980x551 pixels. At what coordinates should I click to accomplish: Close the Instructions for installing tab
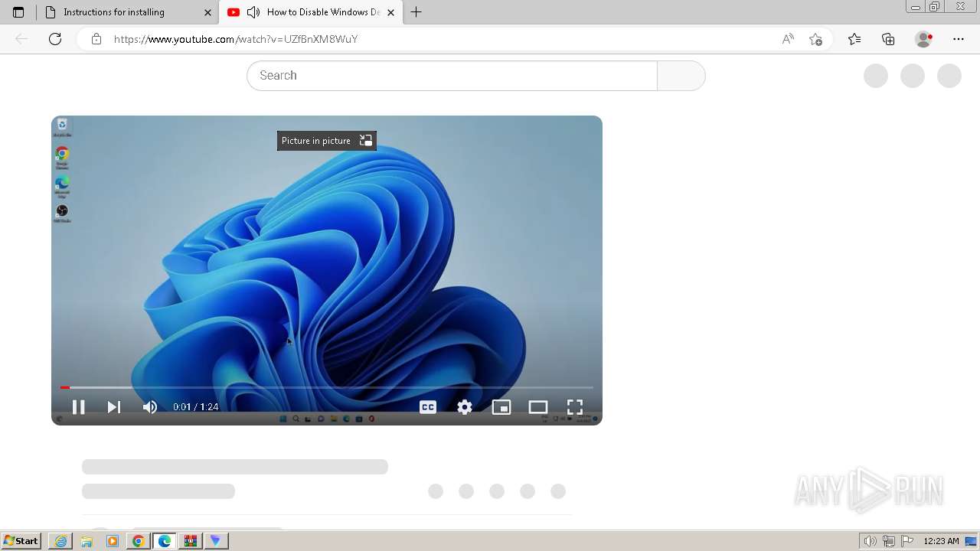click(x=207, y=12)
